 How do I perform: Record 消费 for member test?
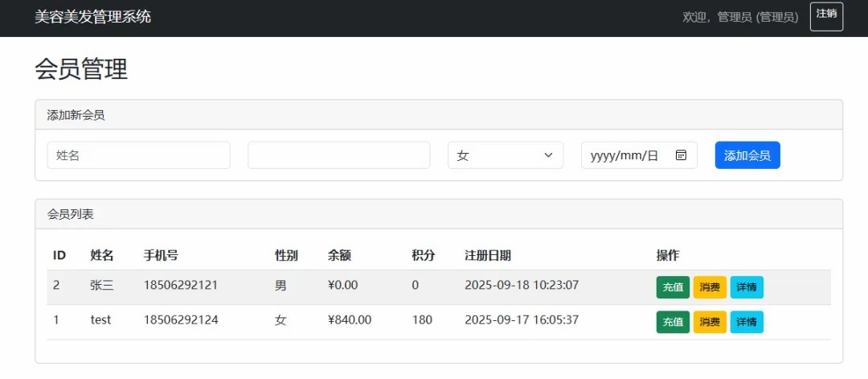709,322
